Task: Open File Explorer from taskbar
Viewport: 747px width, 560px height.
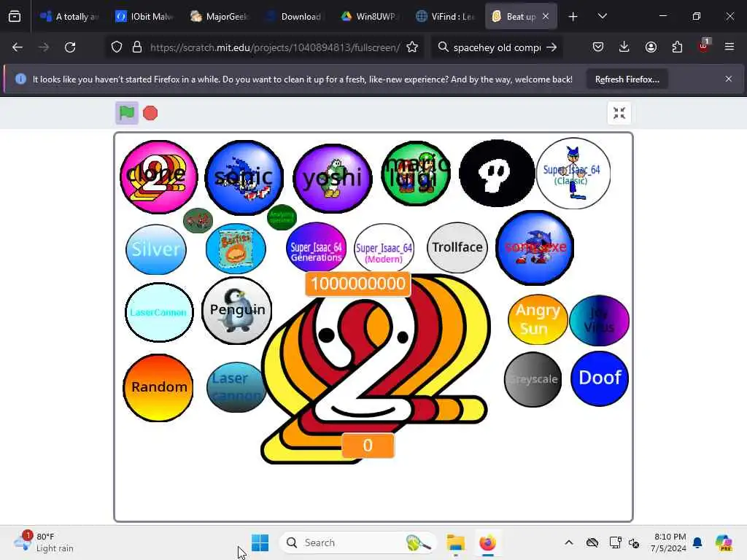Action: click(x=455, y=542)
